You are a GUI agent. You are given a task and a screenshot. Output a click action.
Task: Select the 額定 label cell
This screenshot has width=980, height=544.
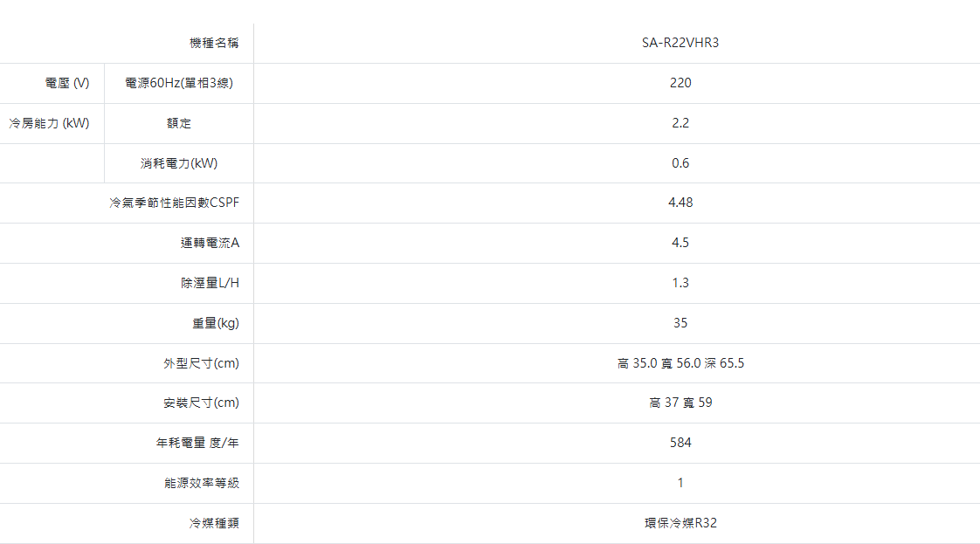click(x=179, y=123)
